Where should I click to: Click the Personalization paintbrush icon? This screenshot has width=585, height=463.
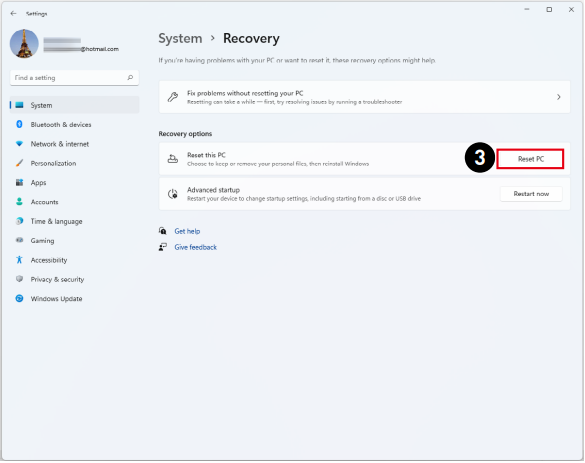[x=19, y=163]
